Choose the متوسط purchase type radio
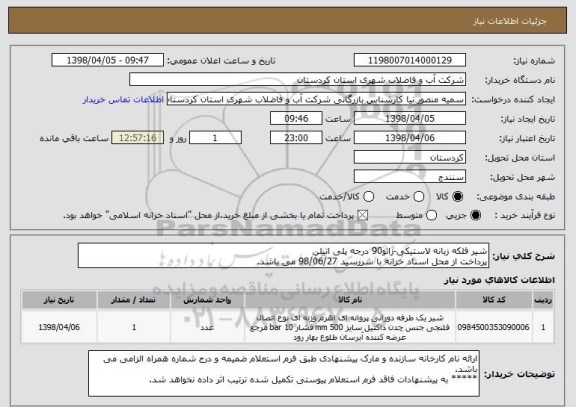Screen dimensions: 576x407 point(431,216)
